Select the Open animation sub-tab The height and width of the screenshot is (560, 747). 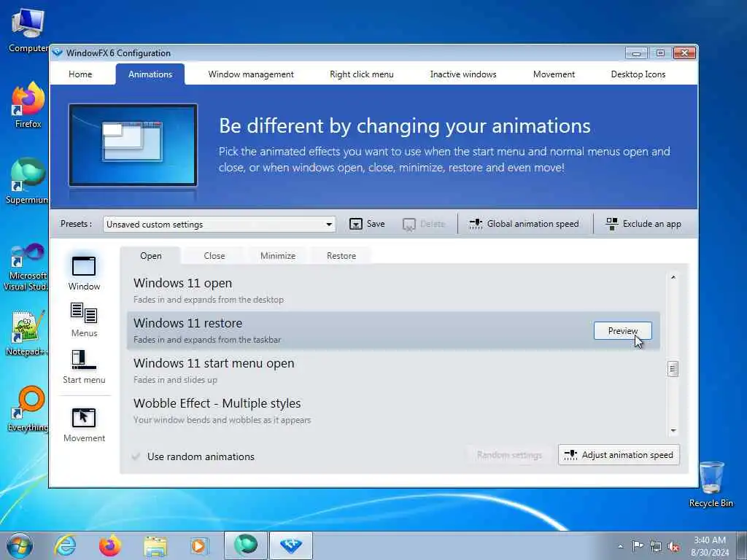150,256
